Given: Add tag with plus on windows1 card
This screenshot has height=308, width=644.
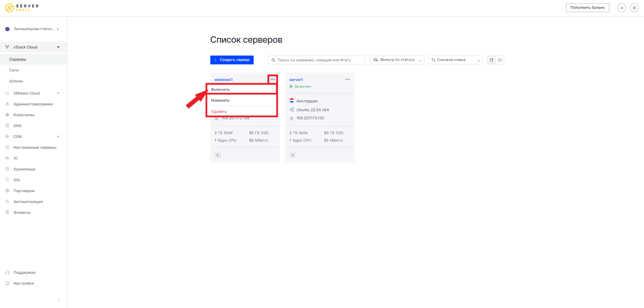Looking at the screenshot, I should [x=218, y=155].
